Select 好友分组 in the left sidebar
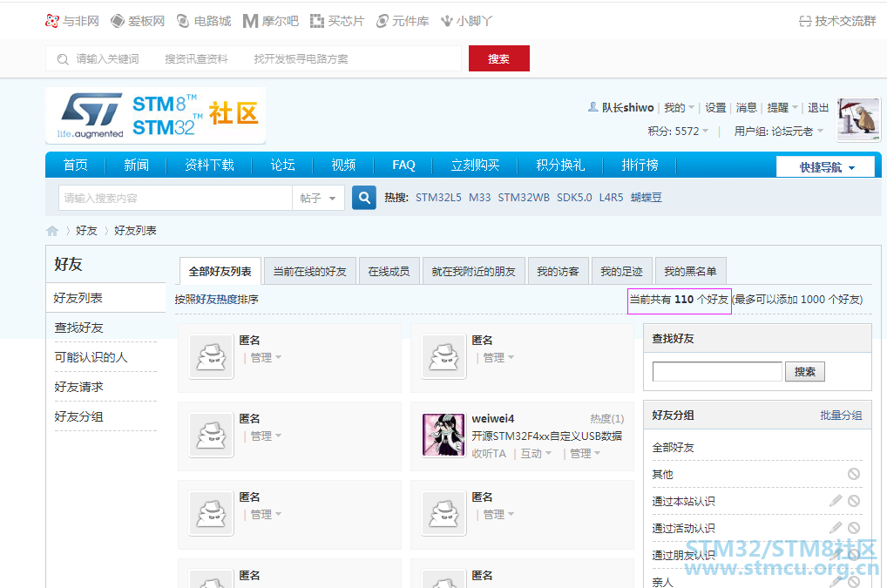887x588 pixels. tap(78, 416)
